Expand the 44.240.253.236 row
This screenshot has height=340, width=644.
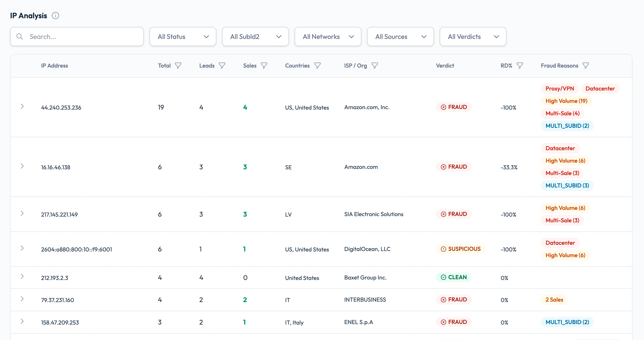pyautogui.click(x=22, y=106)
